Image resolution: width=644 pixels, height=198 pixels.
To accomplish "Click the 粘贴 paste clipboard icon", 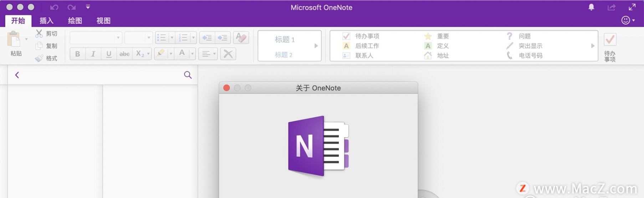I will (x=14, y=39).
